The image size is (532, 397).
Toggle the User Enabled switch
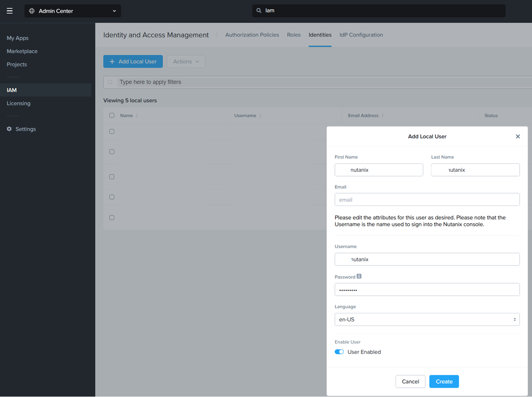point(339,352)
